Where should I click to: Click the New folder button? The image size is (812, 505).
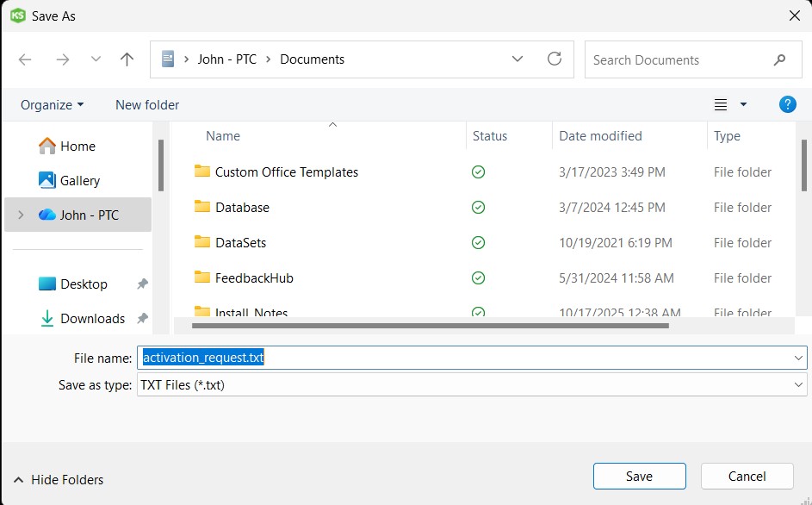(147, 104)
